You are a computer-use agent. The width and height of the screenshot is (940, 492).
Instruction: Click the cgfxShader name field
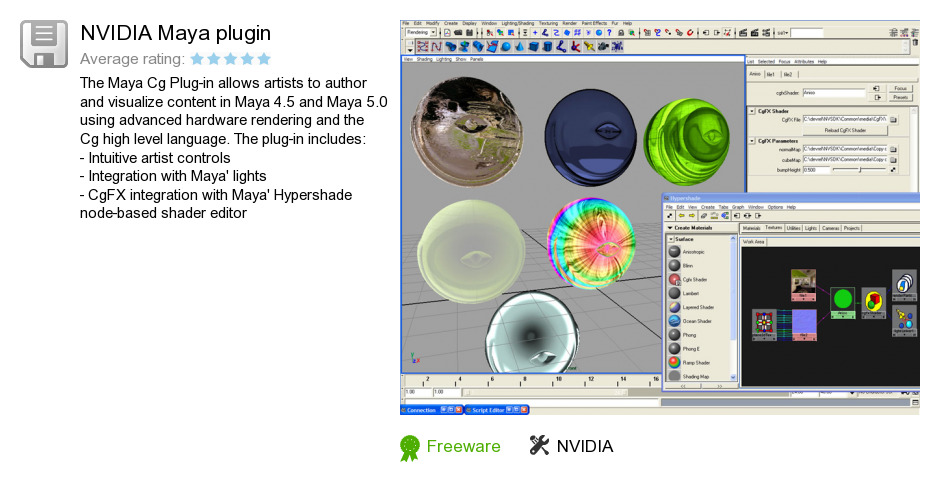pyautogui.click(x=834, y=93)
